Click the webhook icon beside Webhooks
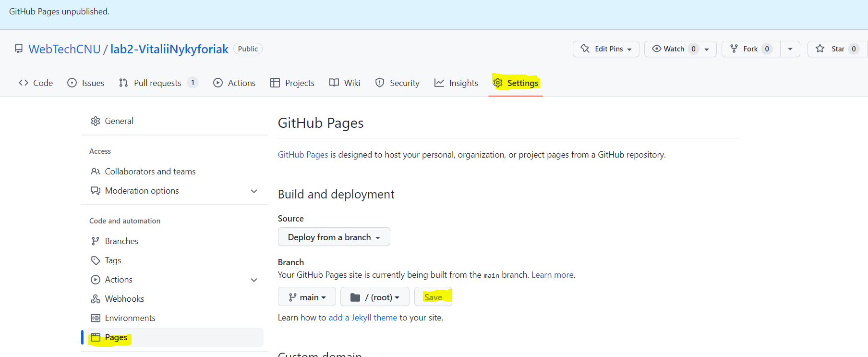 pos(96,299)
